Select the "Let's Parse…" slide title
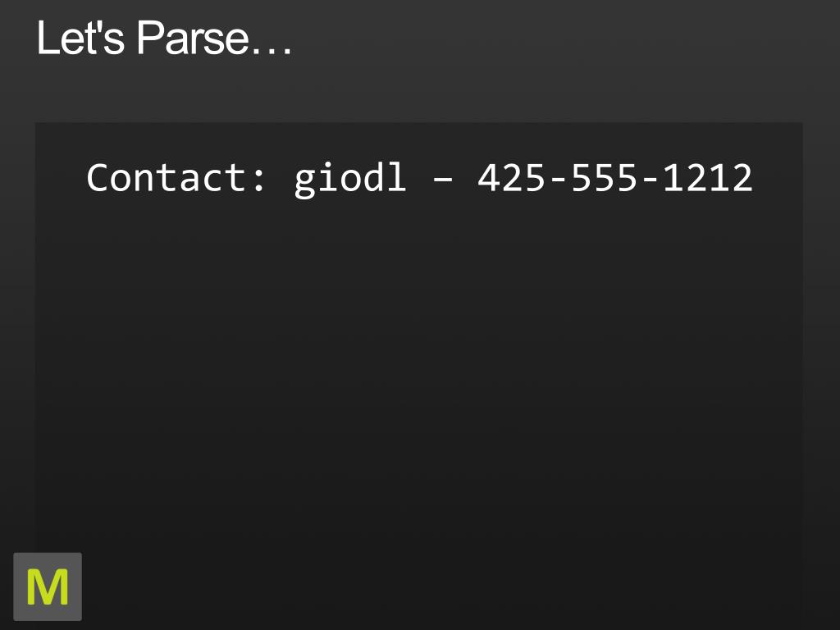 pos(164,38)
